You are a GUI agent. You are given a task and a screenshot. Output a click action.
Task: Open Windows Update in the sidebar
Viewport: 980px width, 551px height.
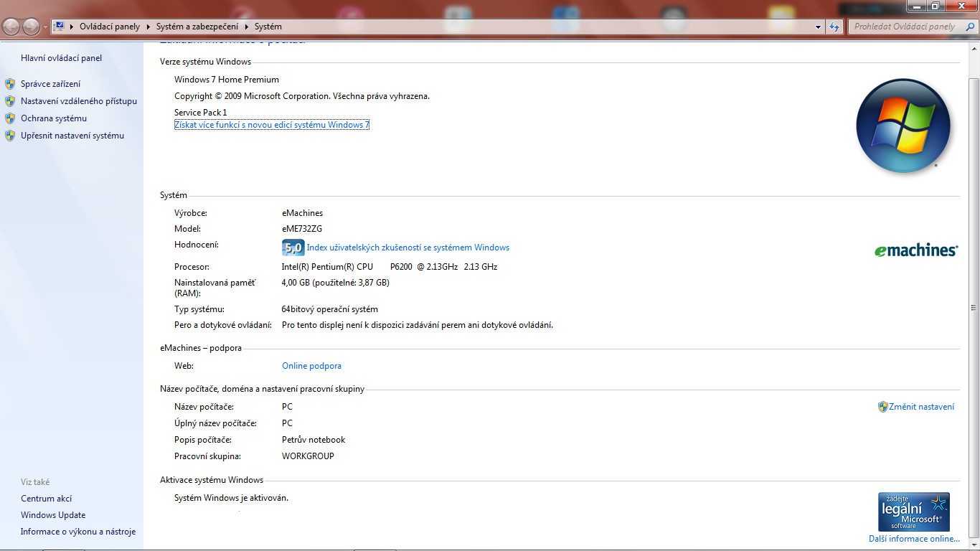coord(53,515)
